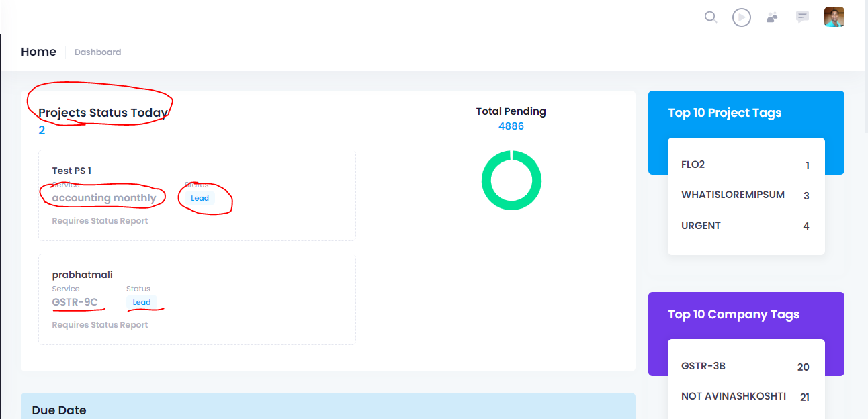
Task: Click the Total Pending label
Action: click(x=511, y=111)
